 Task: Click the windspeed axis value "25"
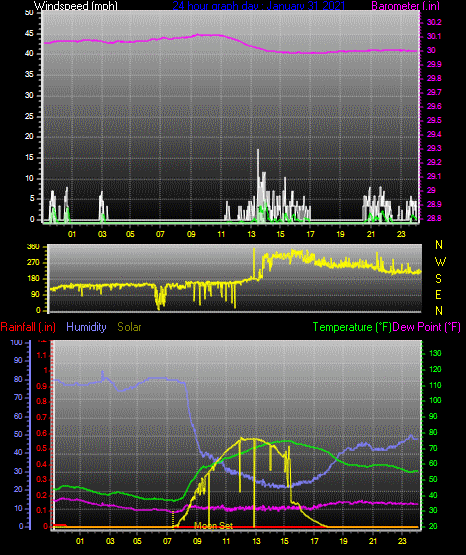pyautogui.click(x=29, y=116)
